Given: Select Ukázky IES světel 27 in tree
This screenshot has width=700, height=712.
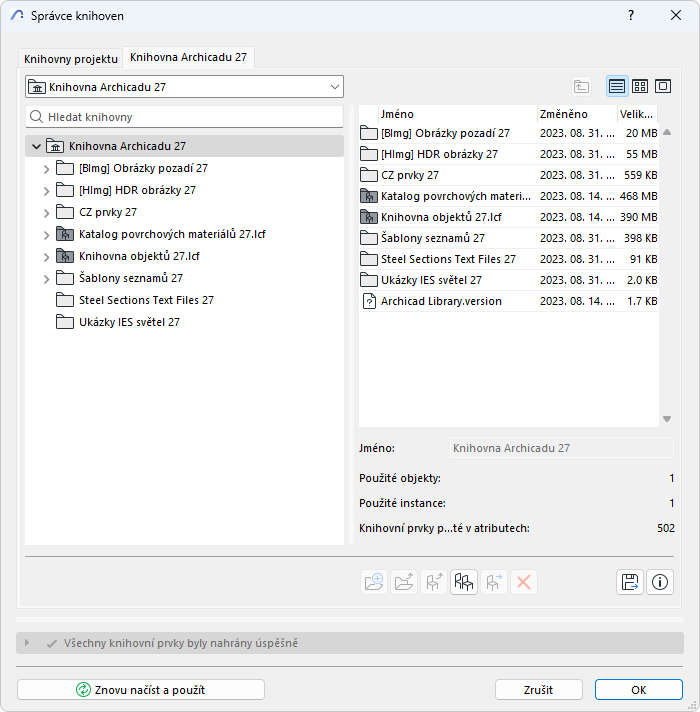Looking at the screenshot, I should coord(129,322).
